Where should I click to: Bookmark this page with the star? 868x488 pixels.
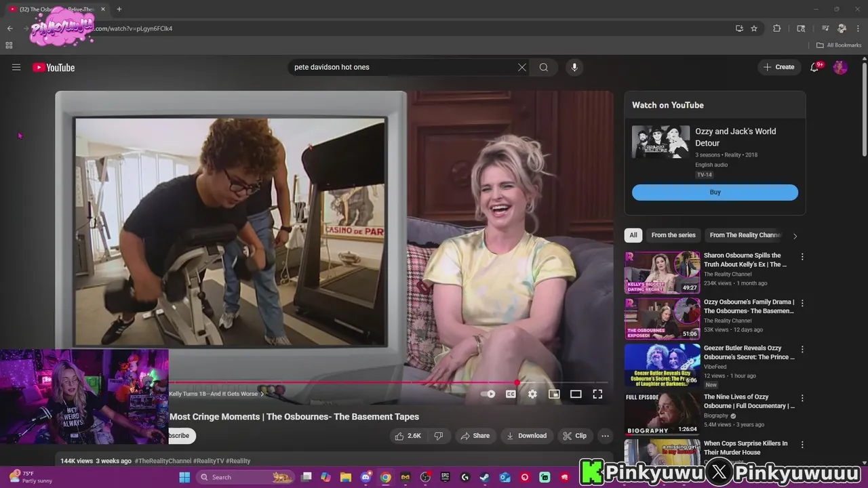(x=754, y=28)
